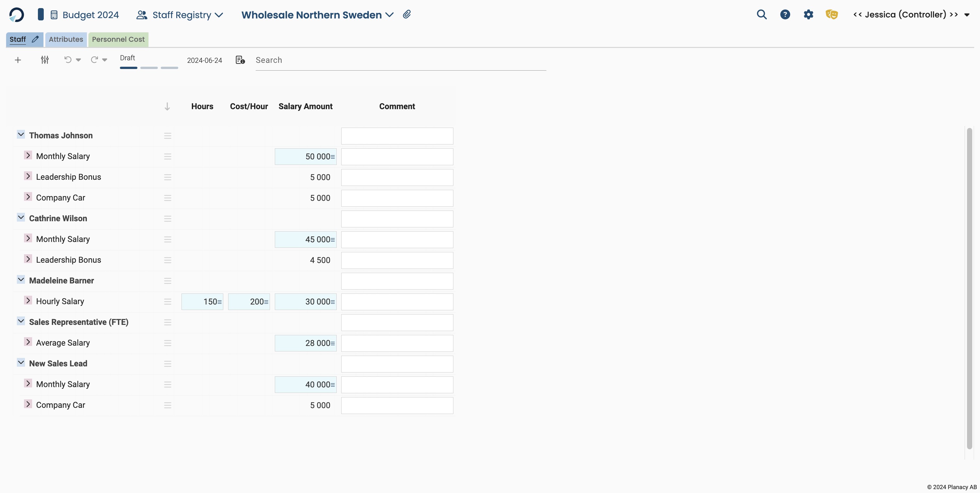Click the undo arrow icon
Screen dimensions: 980x493
click(x=68, y=60)
